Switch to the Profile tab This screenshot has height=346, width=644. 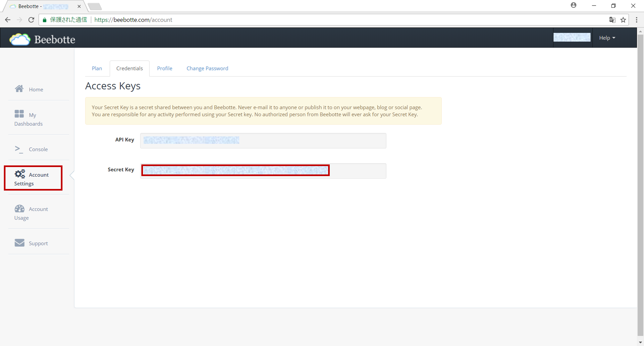(165, 68)
